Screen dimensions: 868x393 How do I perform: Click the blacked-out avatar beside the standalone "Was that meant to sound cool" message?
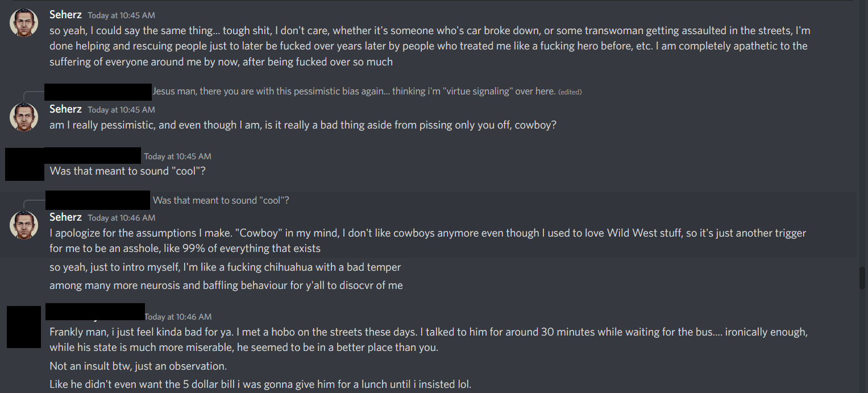tap(24, 164)
